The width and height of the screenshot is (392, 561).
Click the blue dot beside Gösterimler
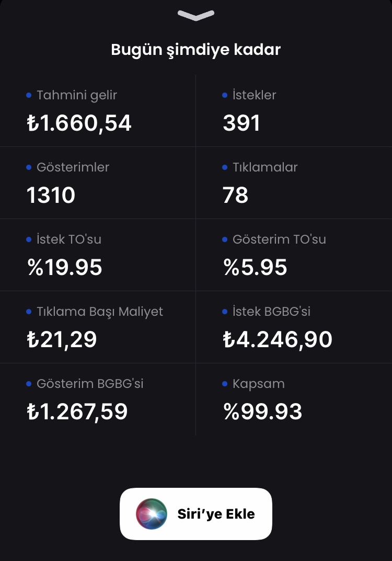tap(29, 167)
